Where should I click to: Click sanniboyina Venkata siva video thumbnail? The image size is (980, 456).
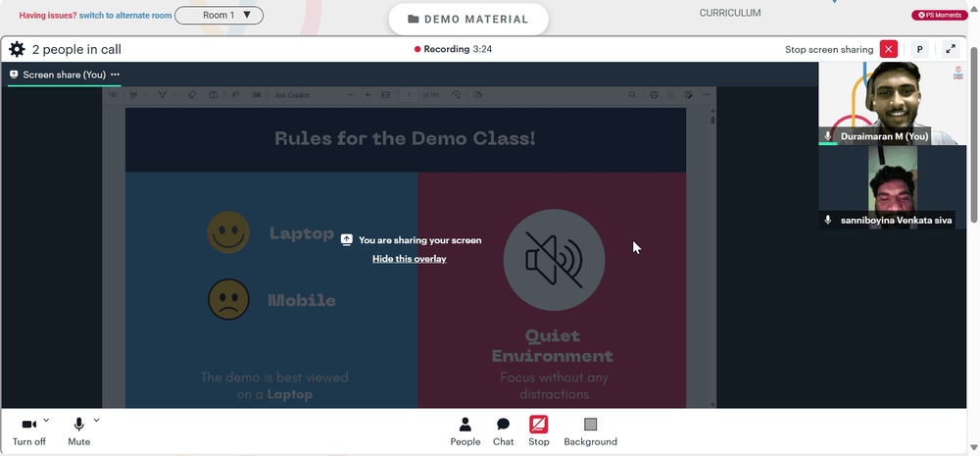[x=893, y=187]
